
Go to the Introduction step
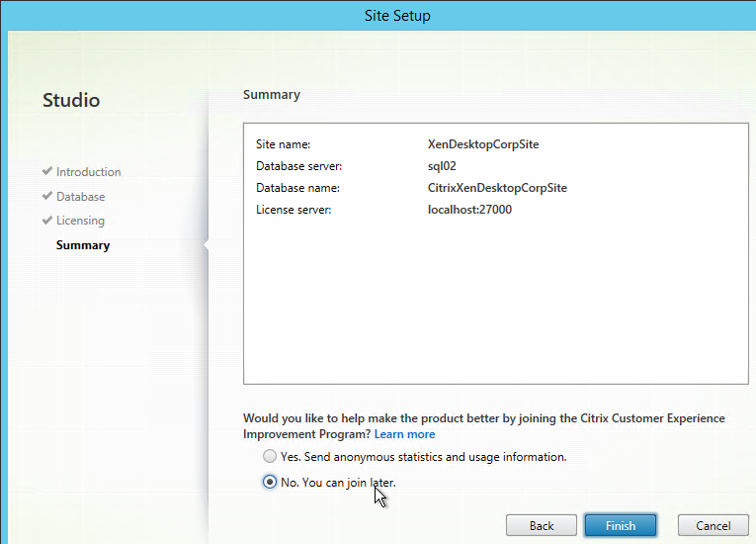(x=88, y=172)
